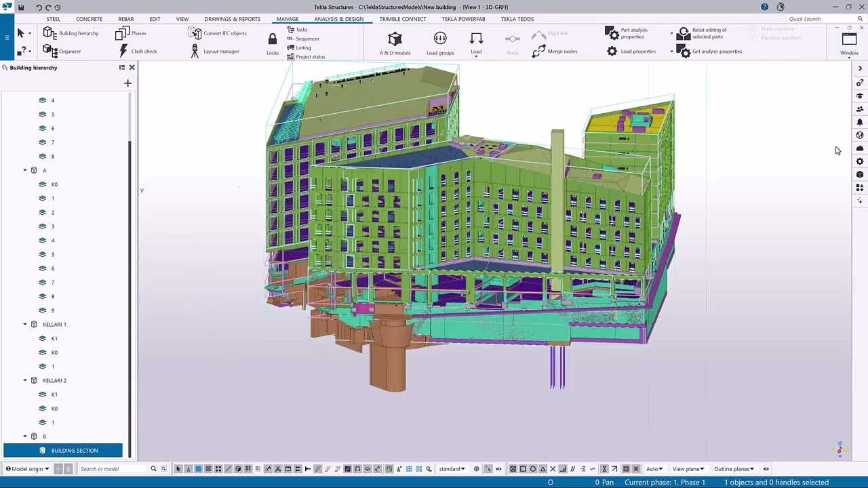Select story K0 under A
This screenshot has height=488, width=868.
click(x=54, y=184)
